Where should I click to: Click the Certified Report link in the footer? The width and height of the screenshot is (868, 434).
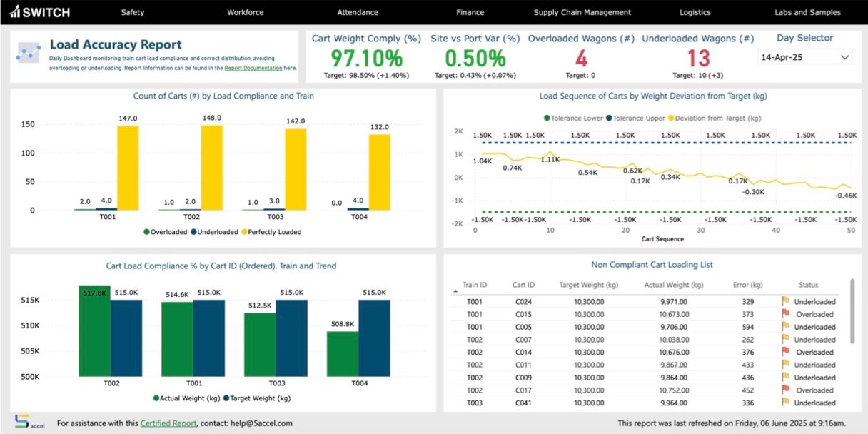pyautogui.click(x=168, y=423)
